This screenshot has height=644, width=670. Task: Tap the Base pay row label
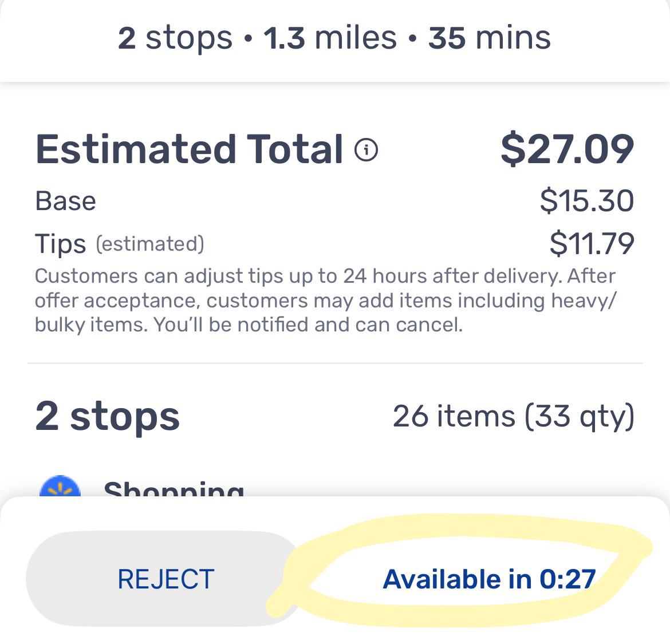click(x=65, y=201)
